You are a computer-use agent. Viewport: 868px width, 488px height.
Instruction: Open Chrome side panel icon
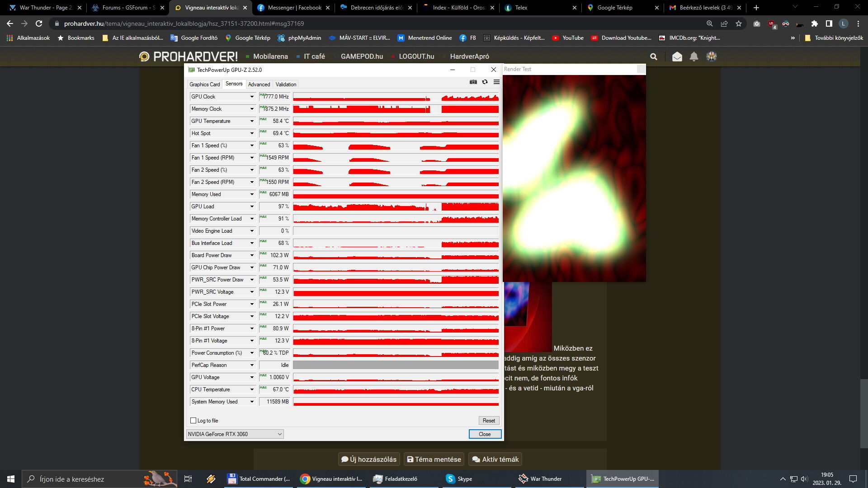[829, 23]
